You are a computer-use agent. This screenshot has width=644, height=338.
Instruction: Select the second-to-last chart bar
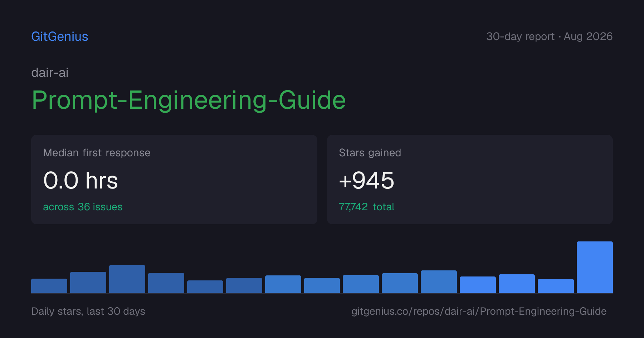coord(556,286)
